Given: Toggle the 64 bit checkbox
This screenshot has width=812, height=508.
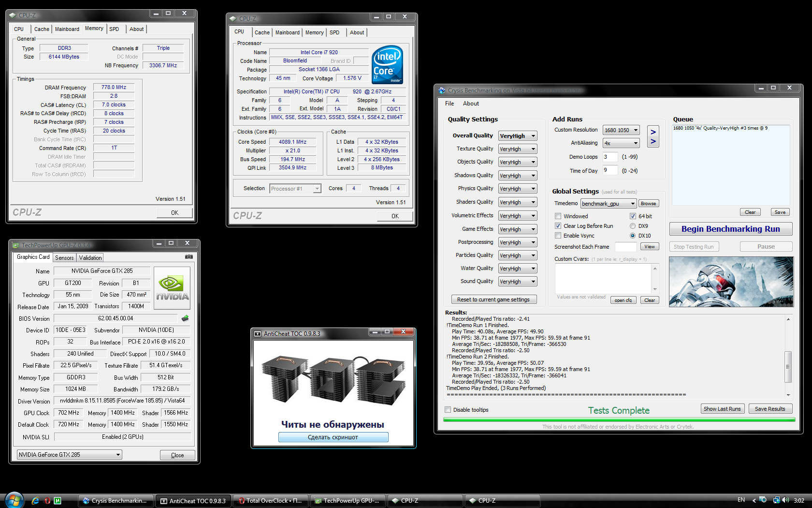Looking at the screenshot, I should (633, 216).
